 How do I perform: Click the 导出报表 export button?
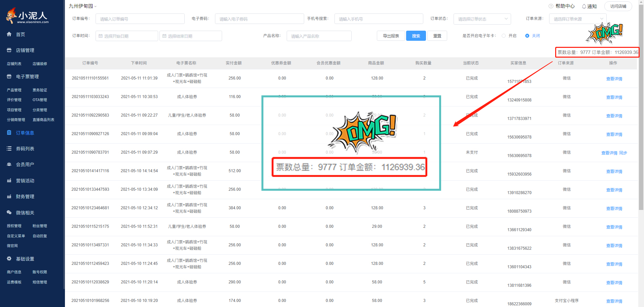(391, 36)
